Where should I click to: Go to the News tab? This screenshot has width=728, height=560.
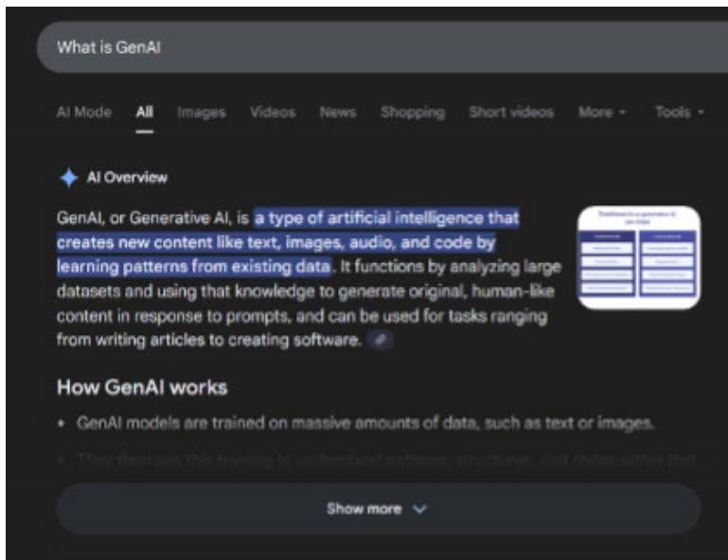[338, 112]
